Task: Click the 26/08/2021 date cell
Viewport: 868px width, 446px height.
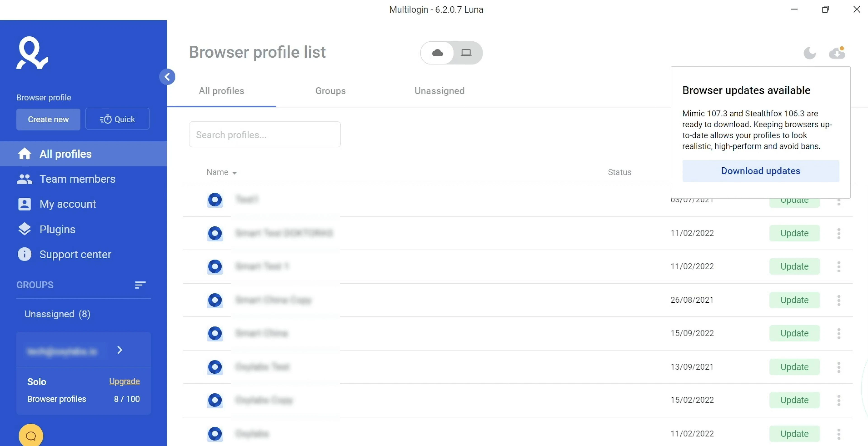Action: click(x=692, y=300)
